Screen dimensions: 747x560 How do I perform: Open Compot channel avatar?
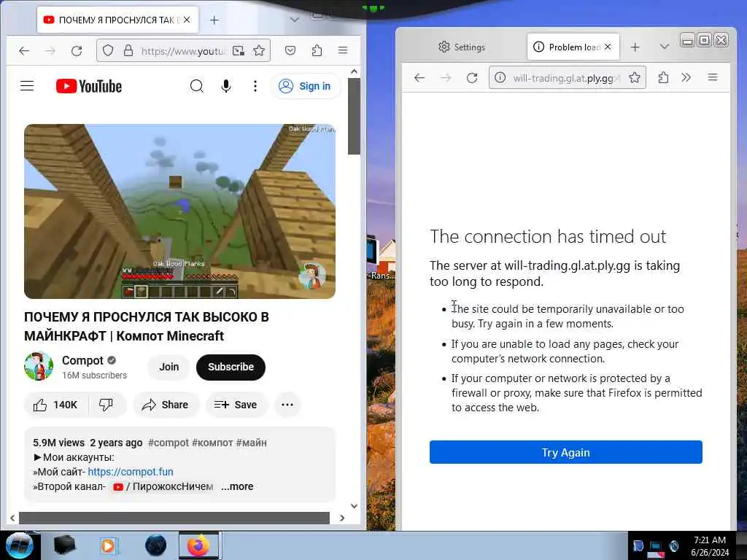39,366
